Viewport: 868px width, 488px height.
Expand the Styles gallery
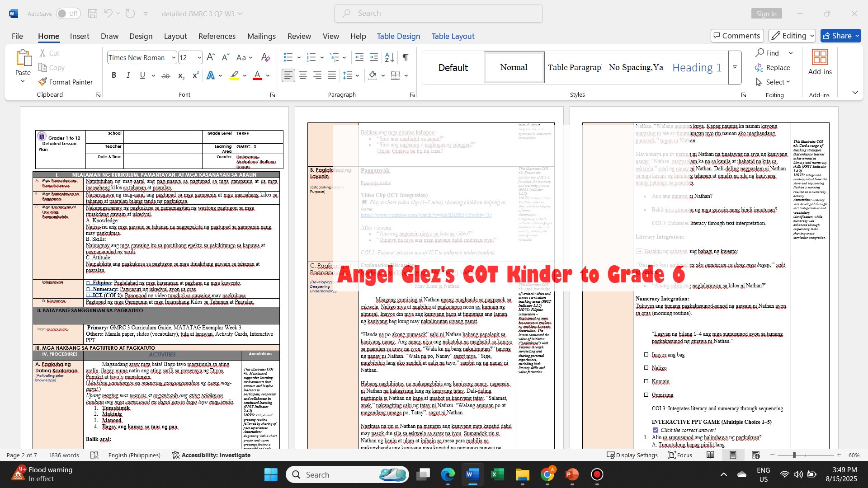pyautogui.click(x=735, y=67)
